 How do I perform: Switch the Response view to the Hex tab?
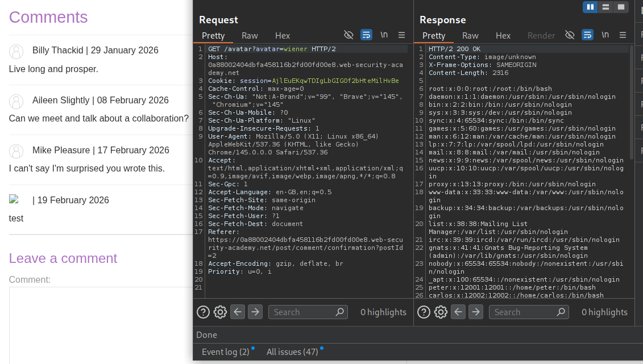503,35
